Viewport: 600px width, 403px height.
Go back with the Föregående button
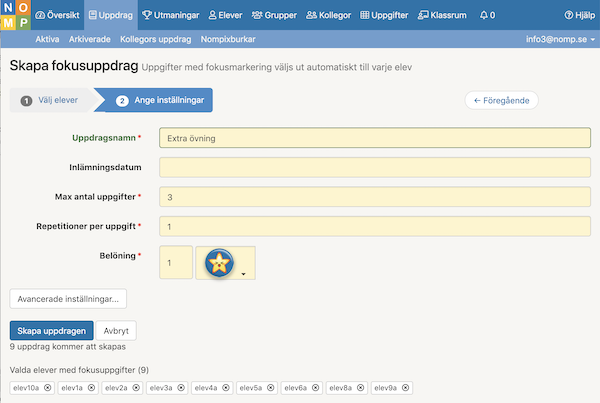501,100
